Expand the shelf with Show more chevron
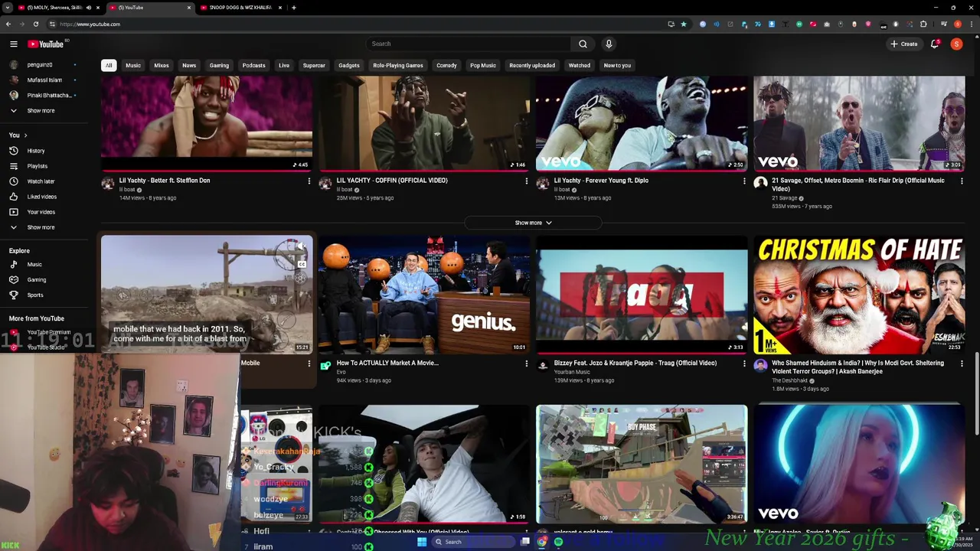Image resolution: width=980 pixels, height=551 pixels. pos(533,223)
